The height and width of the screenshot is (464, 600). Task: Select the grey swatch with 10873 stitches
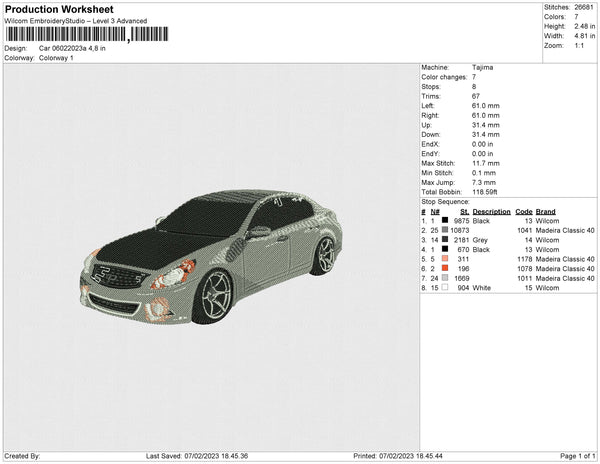(x=445, y=231)
